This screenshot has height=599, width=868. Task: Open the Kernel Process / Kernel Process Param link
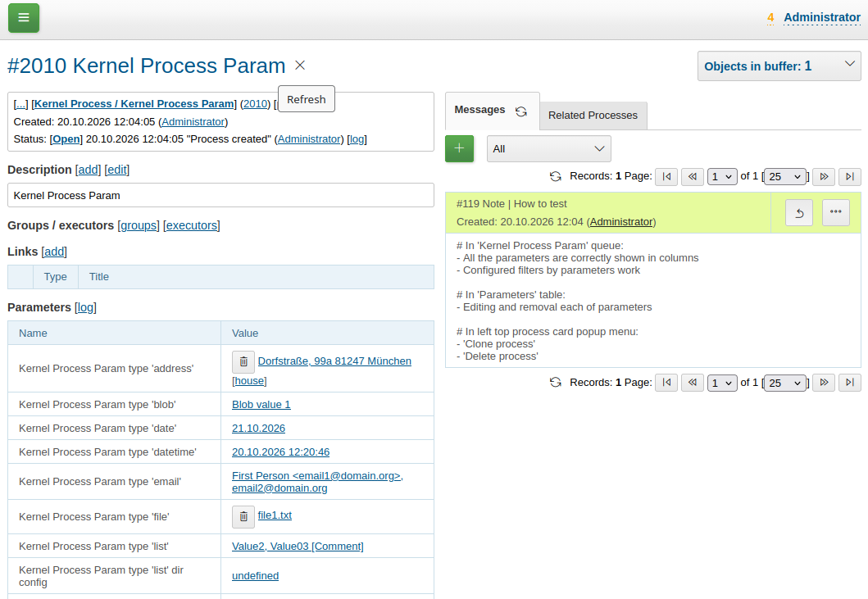[134, 103]
